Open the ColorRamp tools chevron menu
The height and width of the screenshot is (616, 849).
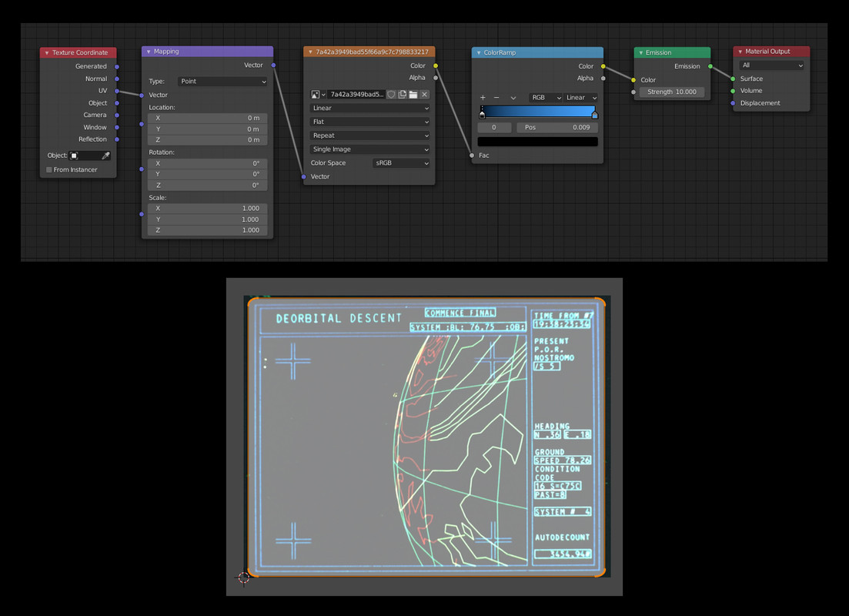point(513,98)
